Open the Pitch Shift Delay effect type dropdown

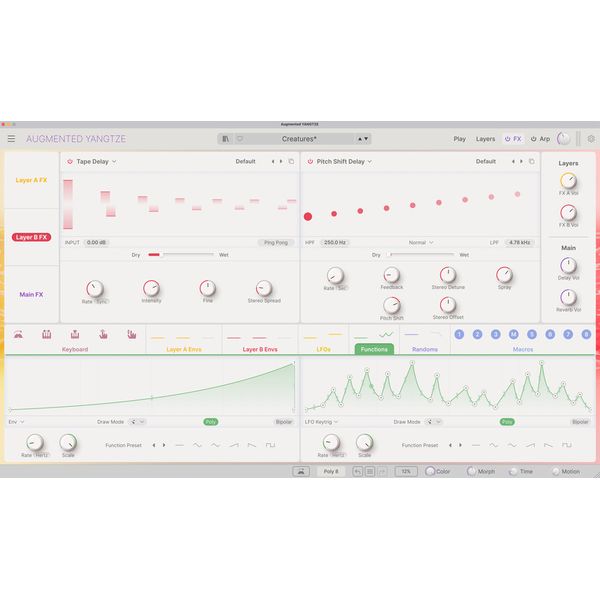[344, 162]
